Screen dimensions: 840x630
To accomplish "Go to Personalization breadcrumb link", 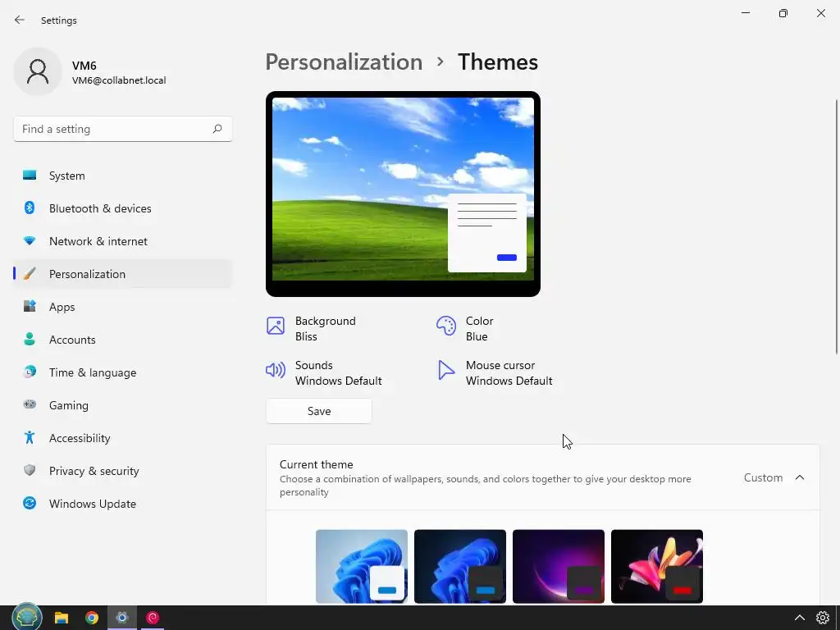I will pos(344,62).
